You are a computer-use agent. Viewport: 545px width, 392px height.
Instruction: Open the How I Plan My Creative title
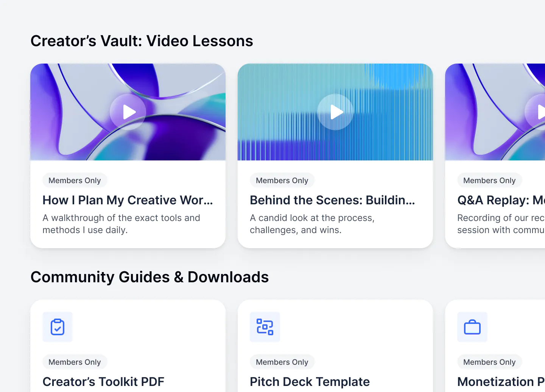128,200
